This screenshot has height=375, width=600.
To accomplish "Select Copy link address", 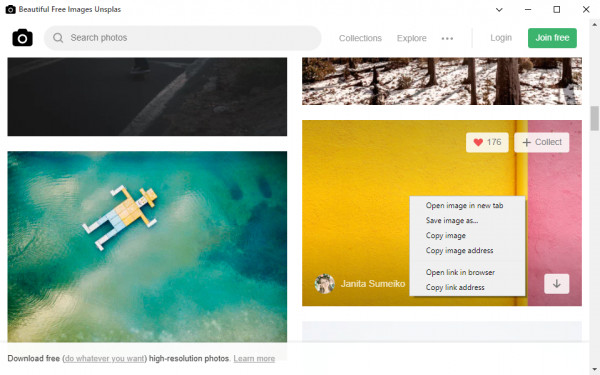I will pos(467,287).
